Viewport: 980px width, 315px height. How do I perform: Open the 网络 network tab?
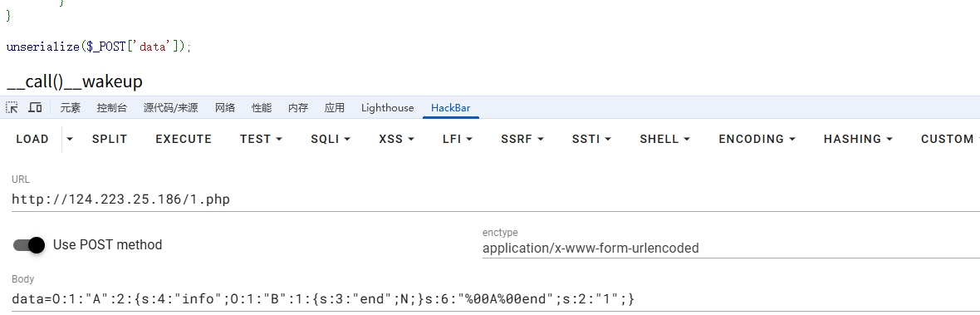coord(225,107)
